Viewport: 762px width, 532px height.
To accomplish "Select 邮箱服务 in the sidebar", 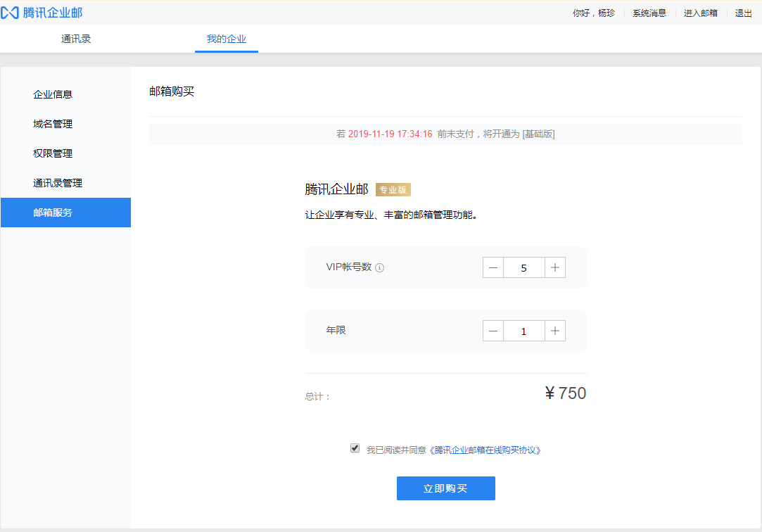I will pos(65,213).
